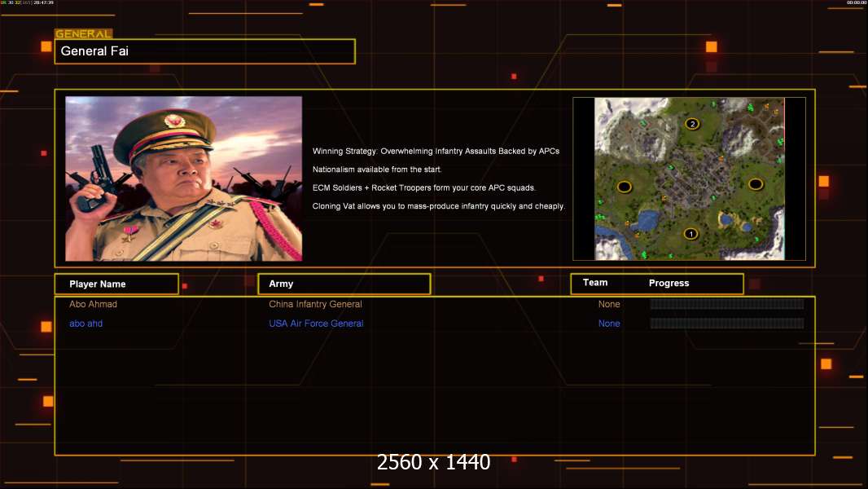The width and height of the screenshot is (868, 489).
Task: Select start position marker 2 on map
Action: 692,124
